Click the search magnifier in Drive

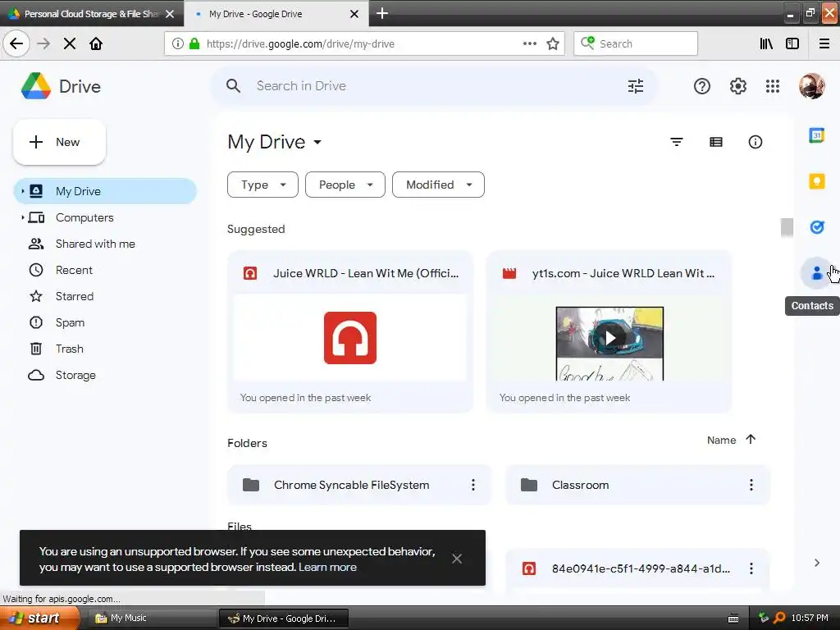[x=233, y=85]
